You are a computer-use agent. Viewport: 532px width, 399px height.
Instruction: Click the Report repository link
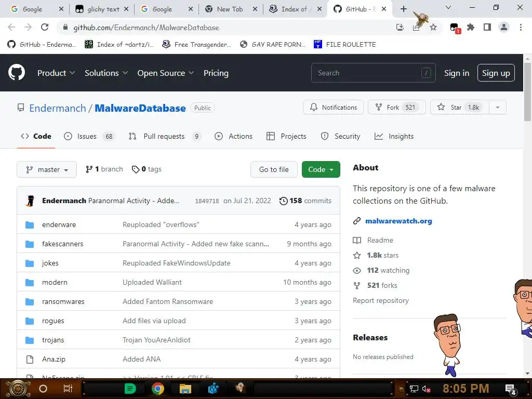pyautogui.click(x=381, y=300)
